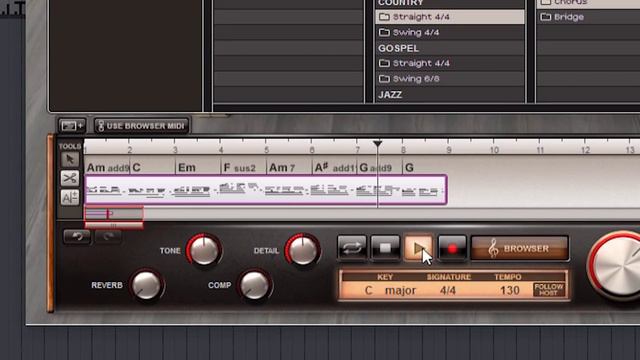
Task: Open Gospel Swing 6/8 folder
Action: click(x=450, y=79)
